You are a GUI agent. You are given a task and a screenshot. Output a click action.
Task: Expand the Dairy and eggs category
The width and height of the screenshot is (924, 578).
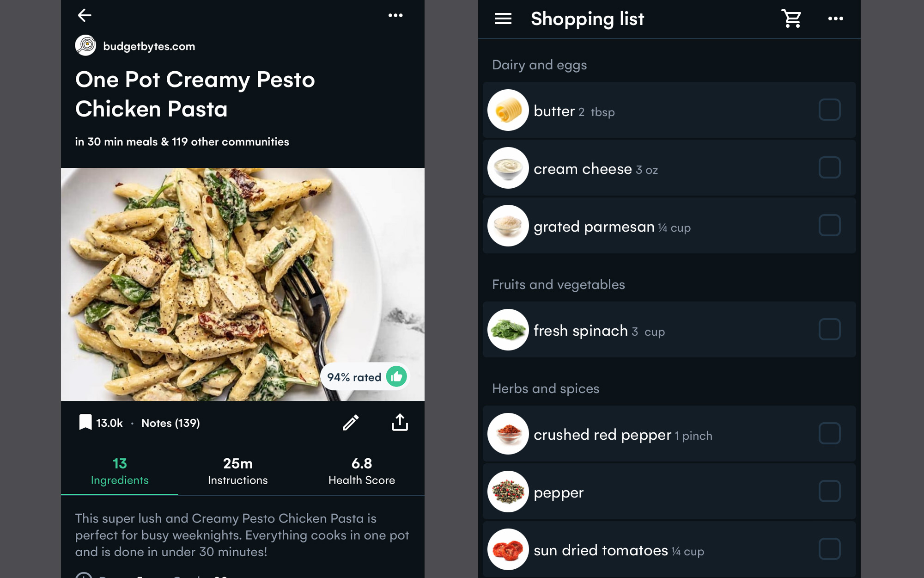click(540, 65)
